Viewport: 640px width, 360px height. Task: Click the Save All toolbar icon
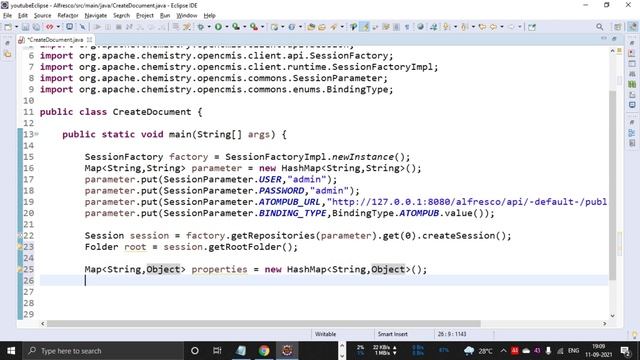[x=36, y=27]
